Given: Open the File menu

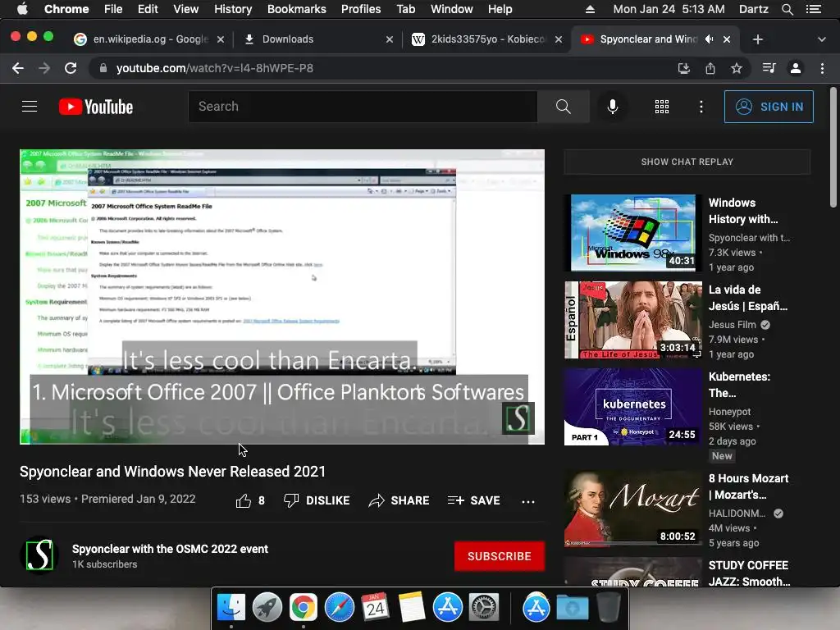Looking at the screenshot, I should (x=113, y=9).
